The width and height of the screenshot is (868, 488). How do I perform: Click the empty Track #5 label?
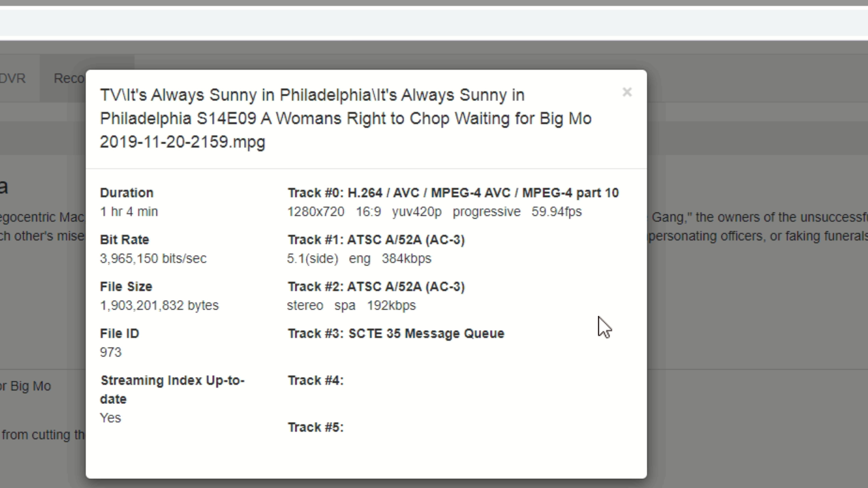tap(315, 427)
